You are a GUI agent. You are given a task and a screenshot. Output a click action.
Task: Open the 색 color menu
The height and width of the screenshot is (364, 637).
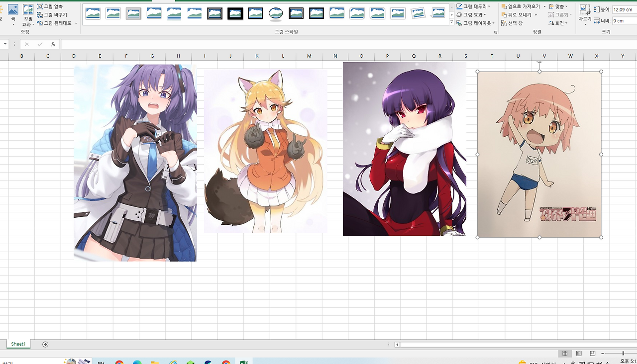[13, 14]
